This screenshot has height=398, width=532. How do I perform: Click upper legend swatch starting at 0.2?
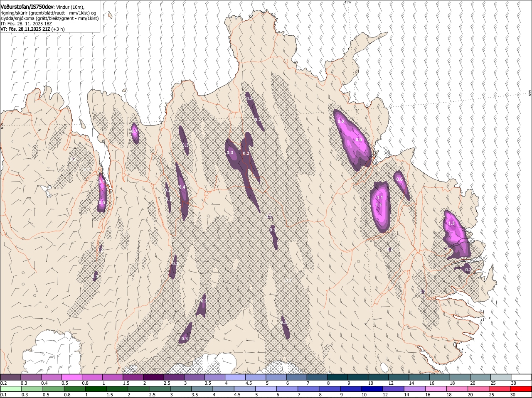[10, 377]
